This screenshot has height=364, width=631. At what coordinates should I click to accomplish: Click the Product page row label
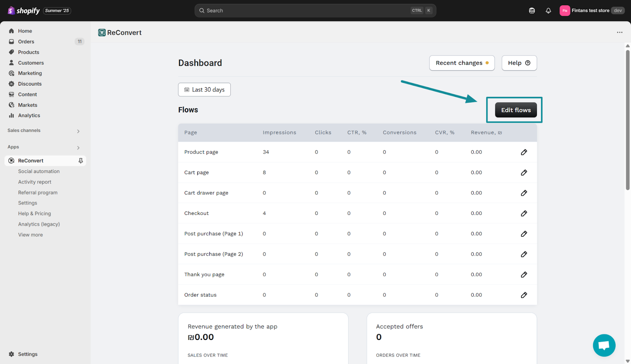click(201, 152)
